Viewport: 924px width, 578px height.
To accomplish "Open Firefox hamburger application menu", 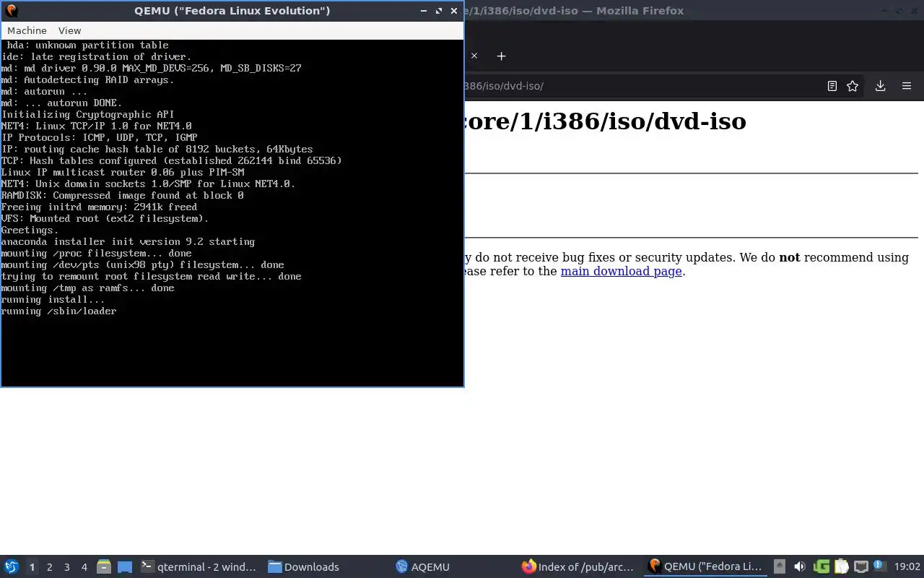I will point(907,86).
